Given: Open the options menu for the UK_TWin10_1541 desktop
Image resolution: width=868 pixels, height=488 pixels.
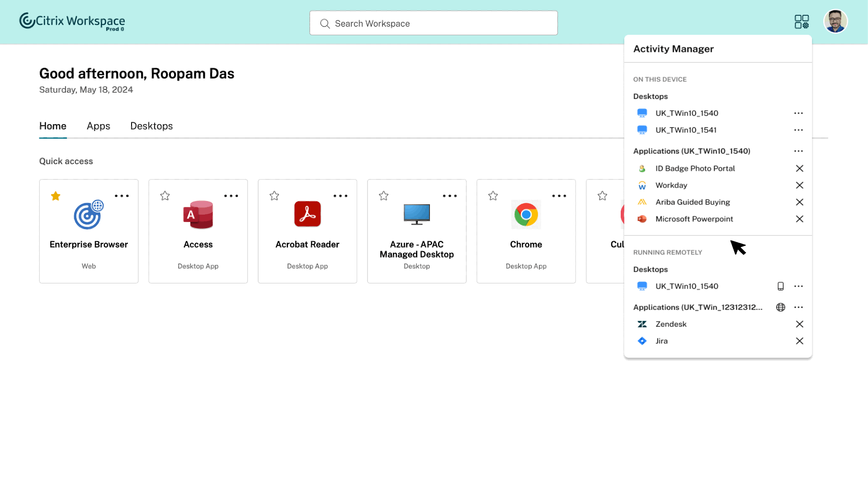Looking at the screenshot, I should pyautogui.click(x=798, y=130).
